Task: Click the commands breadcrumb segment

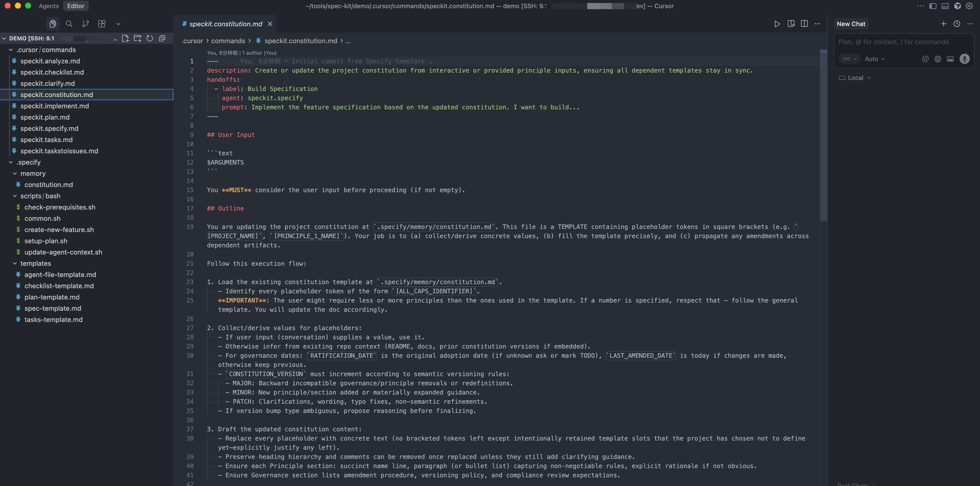Action: (228, 41)
